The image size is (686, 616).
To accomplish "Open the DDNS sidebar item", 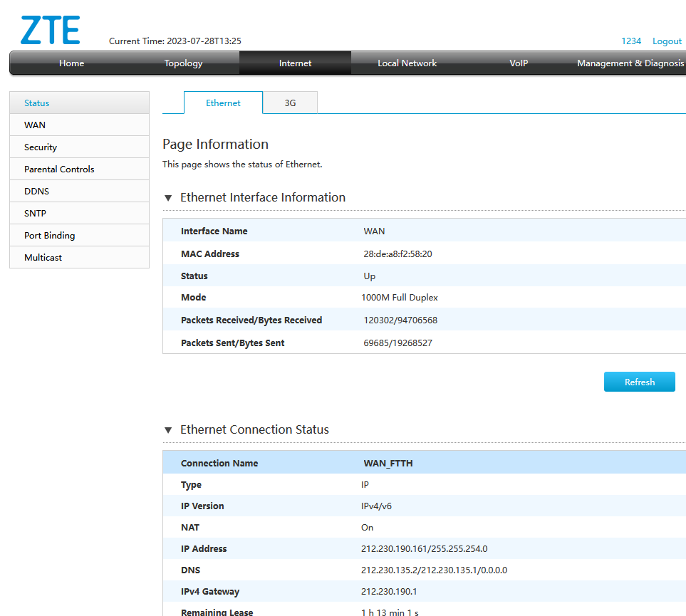I will point(36,192).
